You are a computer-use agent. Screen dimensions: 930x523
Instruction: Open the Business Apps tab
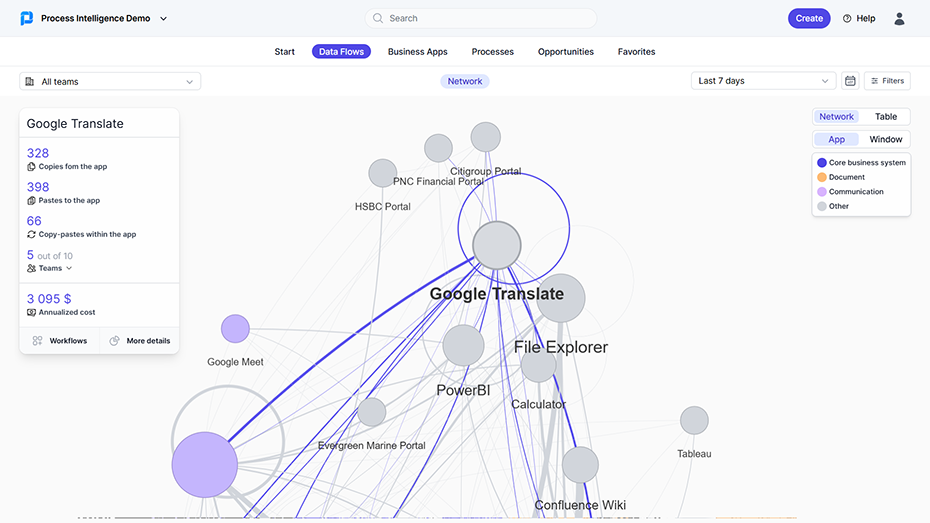(418, 52)
